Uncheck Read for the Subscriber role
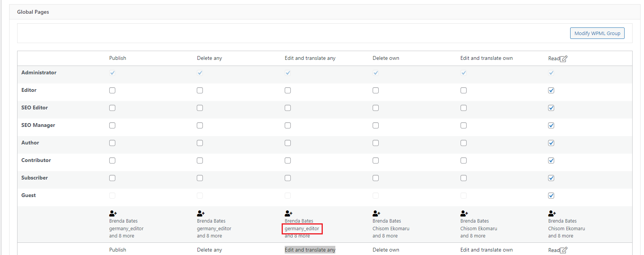This screenshot has height=255, width=644. tap(551, 178)
